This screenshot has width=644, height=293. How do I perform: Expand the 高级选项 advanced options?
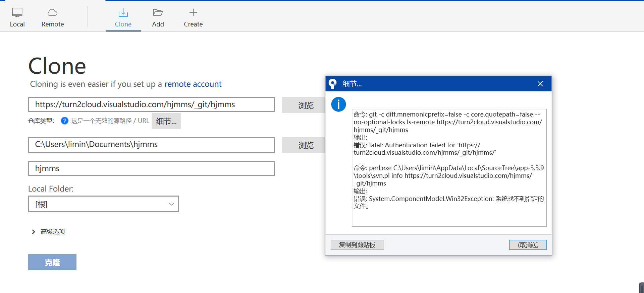click(34, 232)
